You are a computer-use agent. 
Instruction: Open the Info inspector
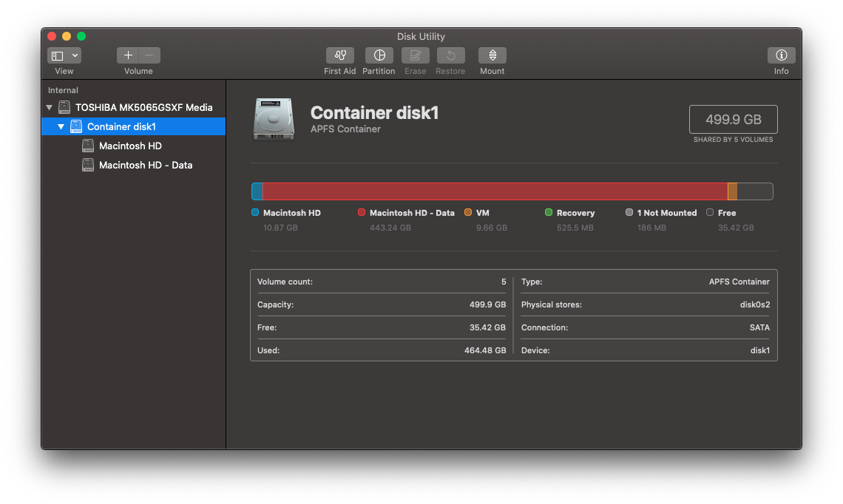[x=781, y=55]
